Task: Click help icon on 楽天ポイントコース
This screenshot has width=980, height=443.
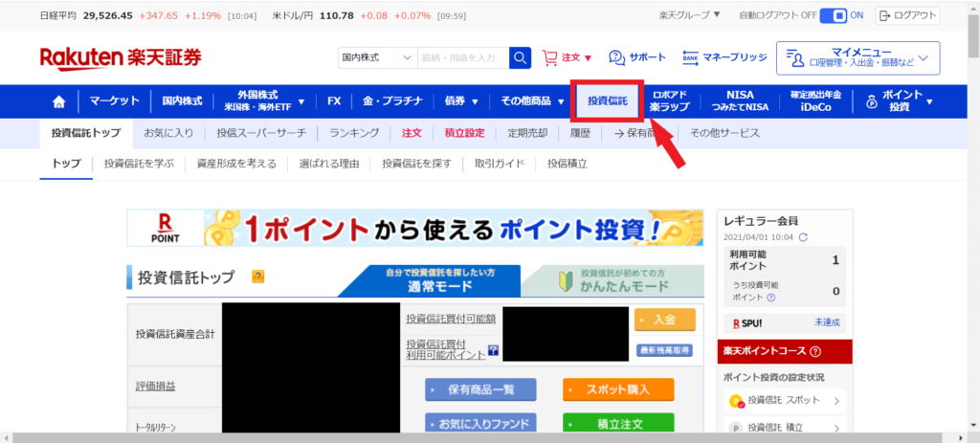Action: click(x=815, y=352)
